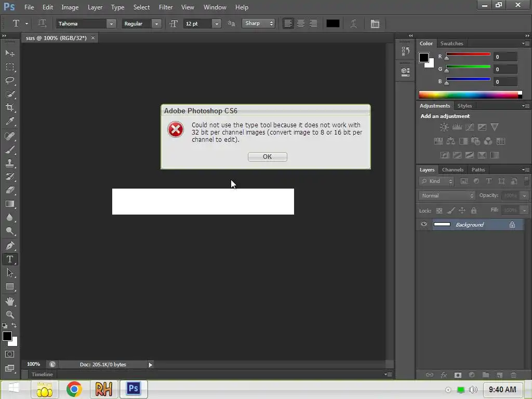
Task: Select the Clone Stamp tool
Action: [x=10, y=163]
